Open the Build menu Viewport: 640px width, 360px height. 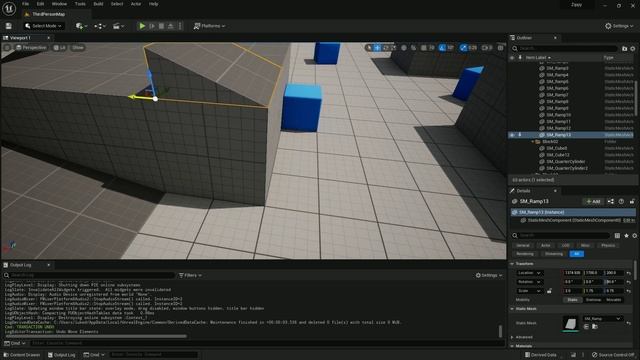click(98, 4)
